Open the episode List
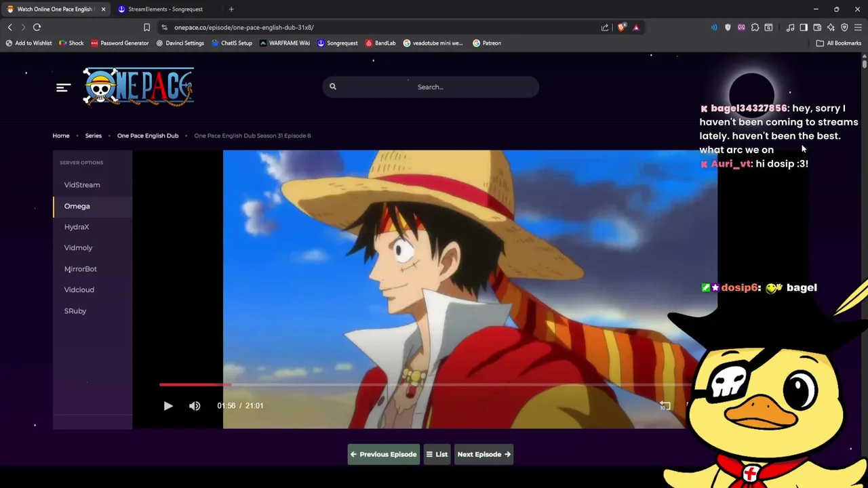 (437, 454)
